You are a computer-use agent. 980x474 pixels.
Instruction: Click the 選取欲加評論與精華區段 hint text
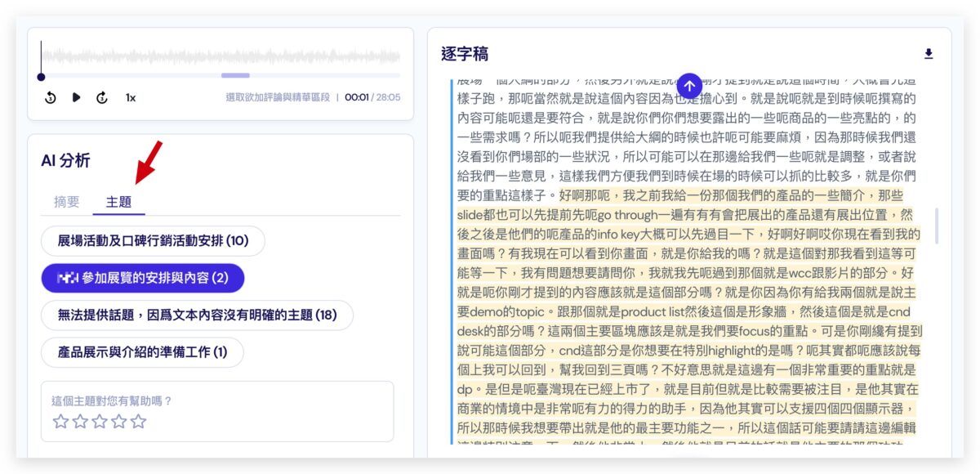coord(278,97)
